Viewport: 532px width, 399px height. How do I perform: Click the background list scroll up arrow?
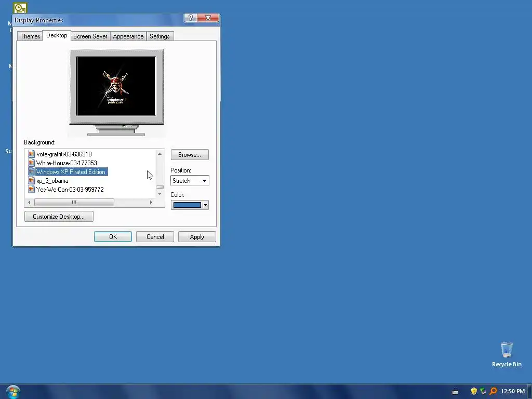(x=159, y=154)
